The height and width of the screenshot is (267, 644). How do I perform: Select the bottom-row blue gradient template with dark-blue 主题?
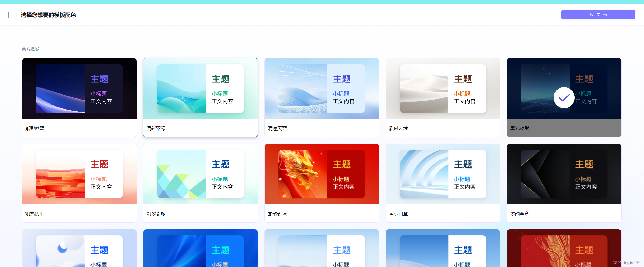443,248
